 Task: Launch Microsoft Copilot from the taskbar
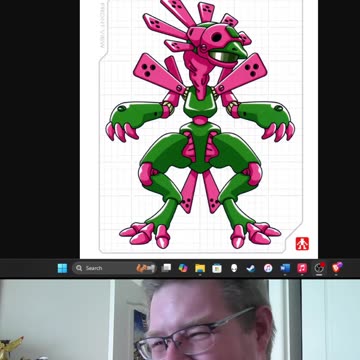[183, 268]
